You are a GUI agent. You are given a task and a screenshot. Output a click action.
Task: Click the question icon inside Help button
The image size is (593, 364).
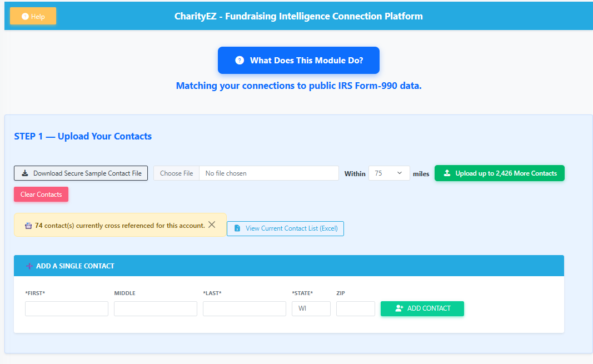[x=26, y=16]
